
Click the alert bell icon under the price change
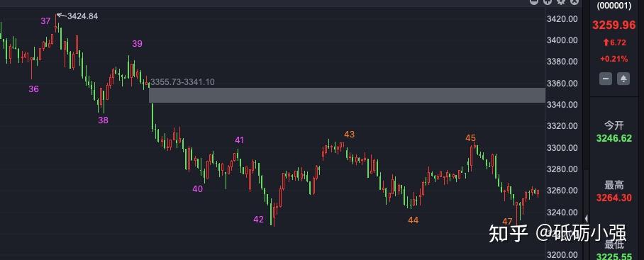tap(623, 79)
